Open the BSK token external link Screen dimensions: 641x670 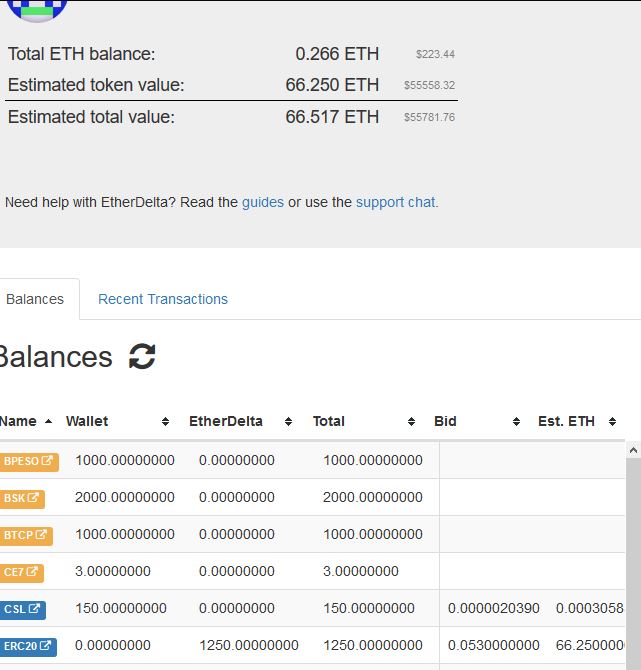(21, 498)
